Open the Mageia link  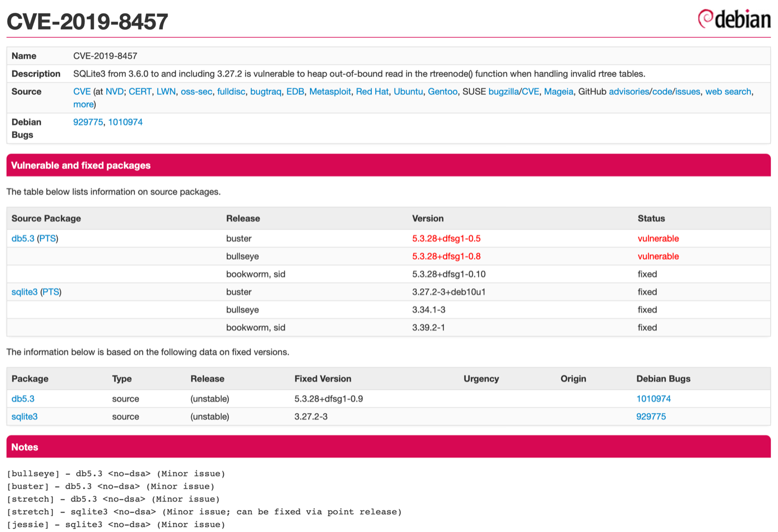558,92
